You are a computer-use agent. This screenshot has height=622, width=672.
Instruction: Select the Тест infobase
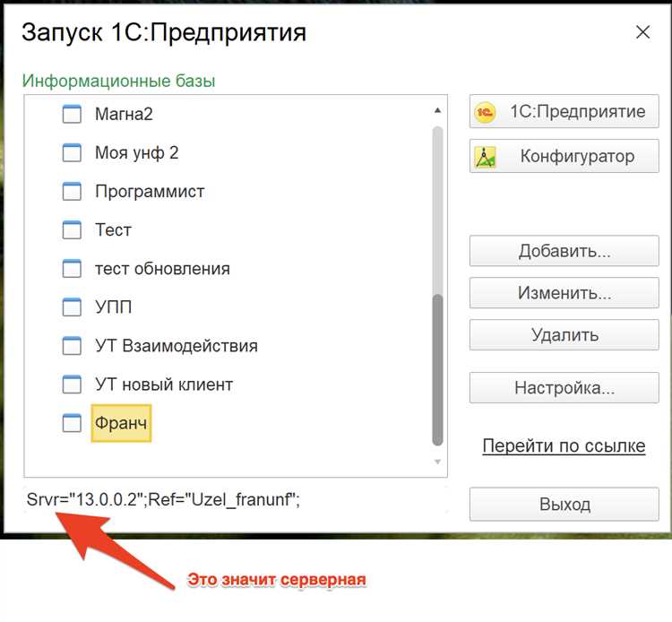click(113, 229)
